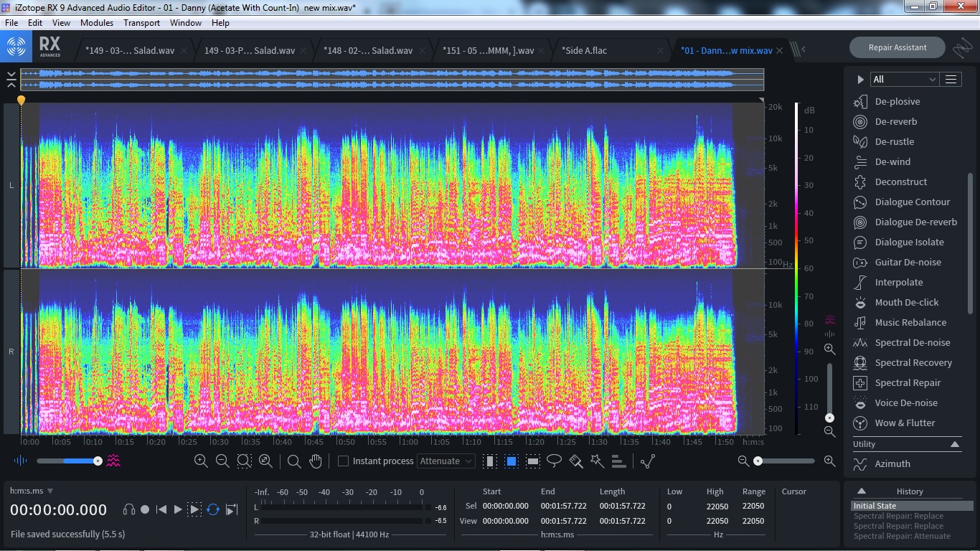Select Spectral Repair: Replace history entry
980x551 pixels.
tap(898, 516)
